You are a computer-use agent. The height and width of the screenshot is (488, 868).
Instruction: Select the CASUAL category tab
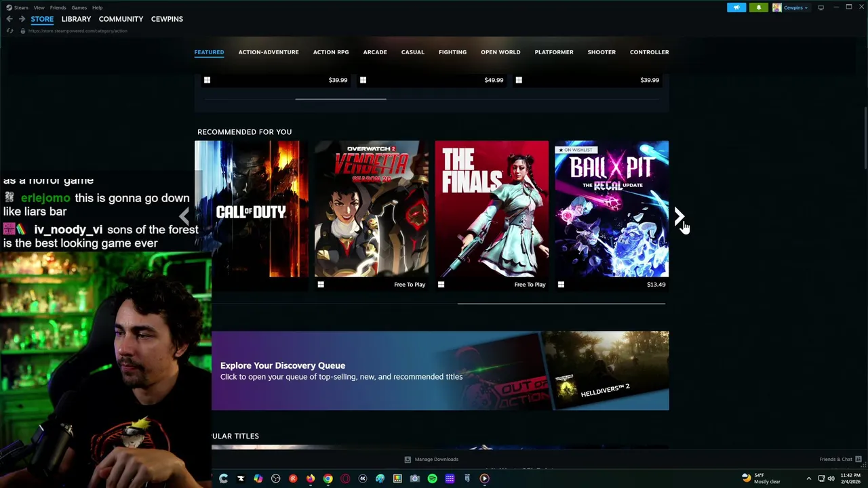412,52
